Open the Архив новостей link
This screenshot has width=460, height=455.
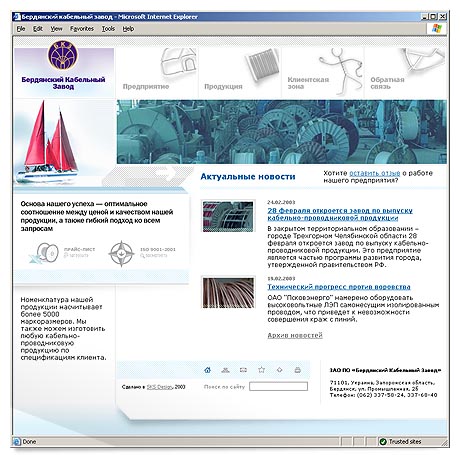point(295,335)
